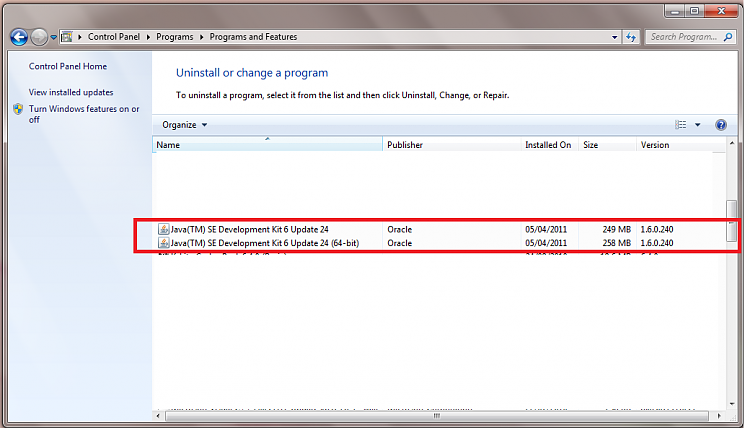The height and width of the screenshot is (428, 750).
Task: Click 249 MB size cell
Action: (x=617, y=230)
